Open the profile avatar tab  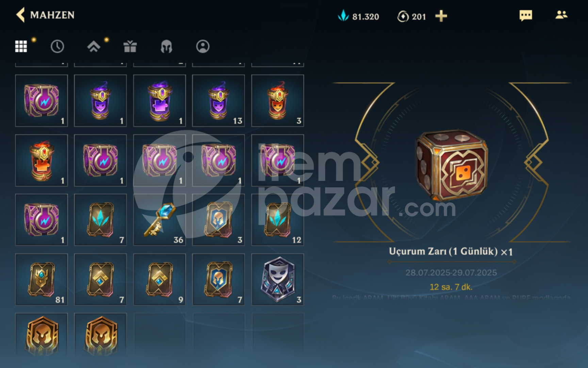(x=203, y=46)
